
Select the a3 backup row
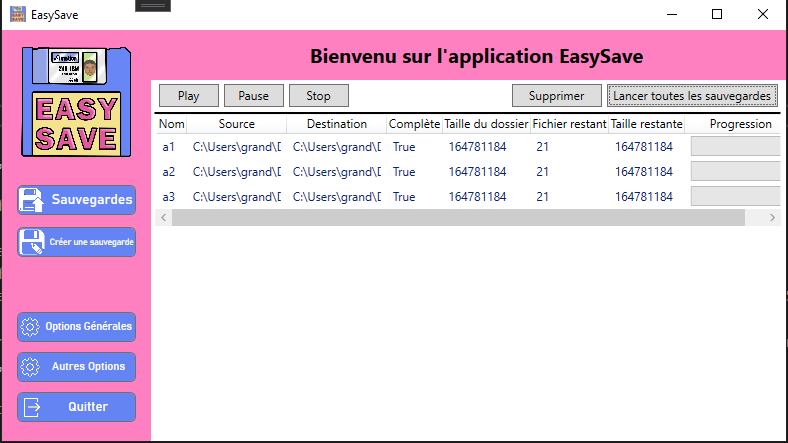tap(169, 197)
